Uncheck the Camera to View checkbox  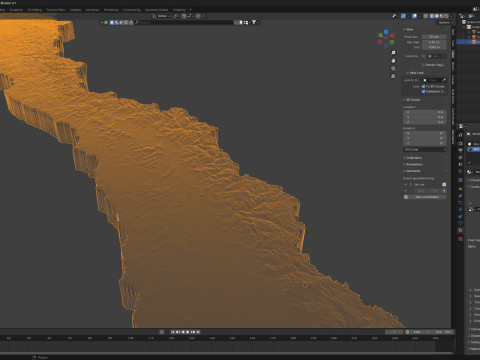424,91
